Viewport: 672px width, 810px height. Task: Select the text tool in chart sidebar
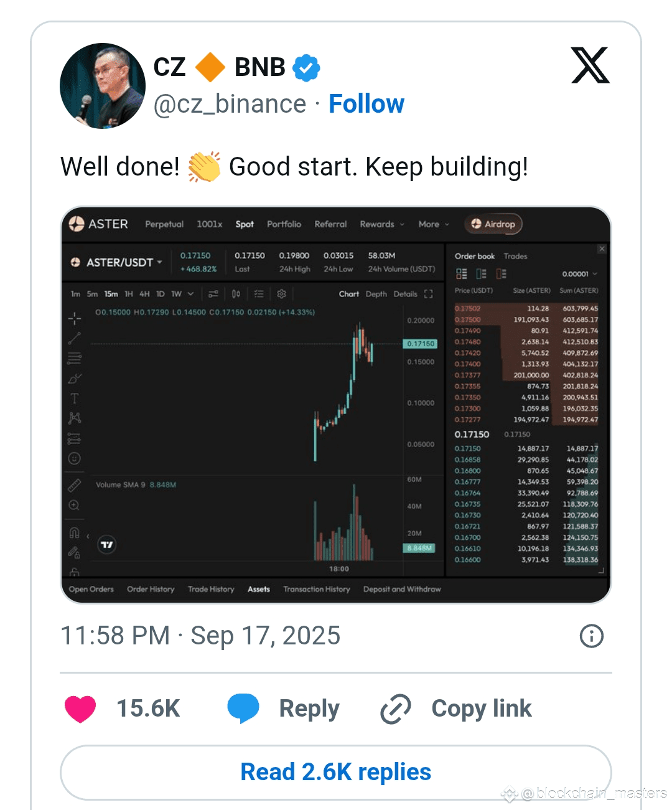(74, 398)
